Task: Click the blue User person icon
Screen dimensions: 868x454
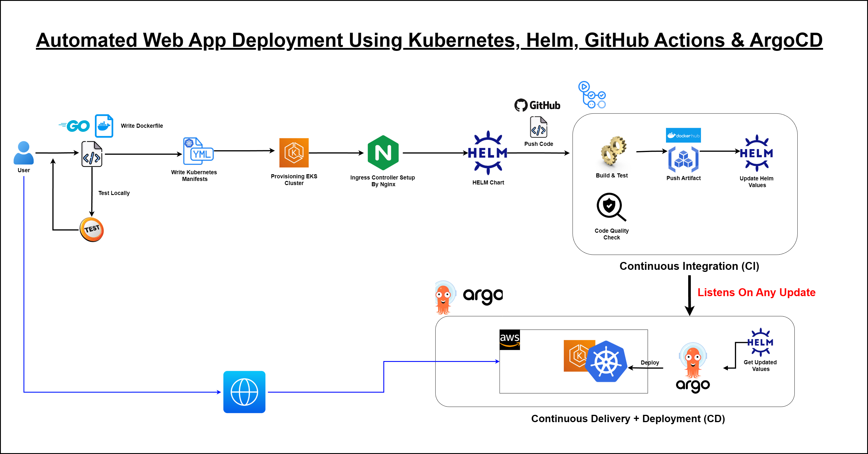Action: 24,153
